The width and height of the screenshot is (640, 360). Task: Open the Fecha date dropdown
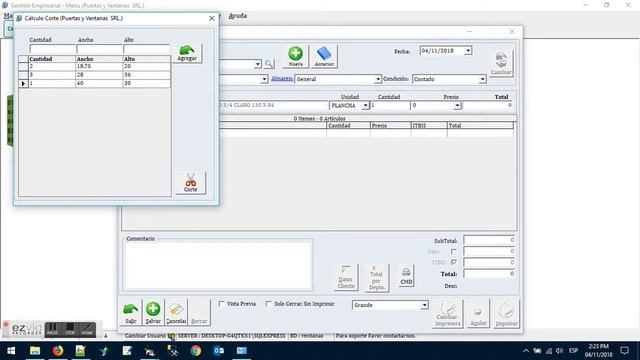(x=468, y=51)
